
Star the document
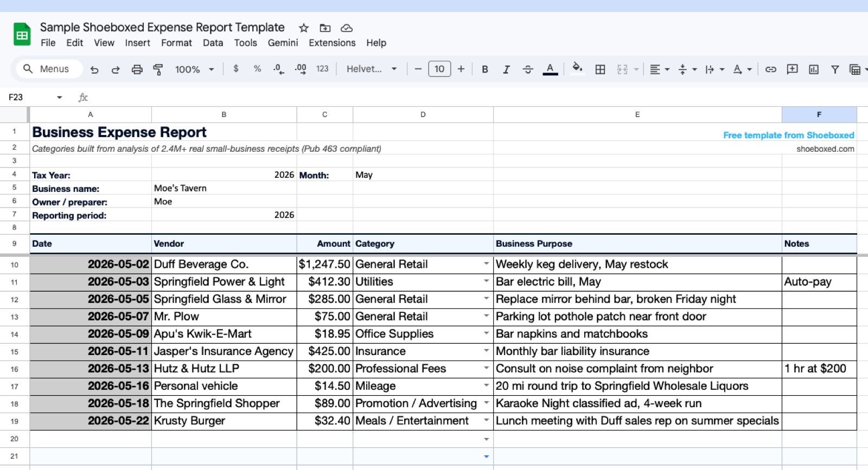304,28
